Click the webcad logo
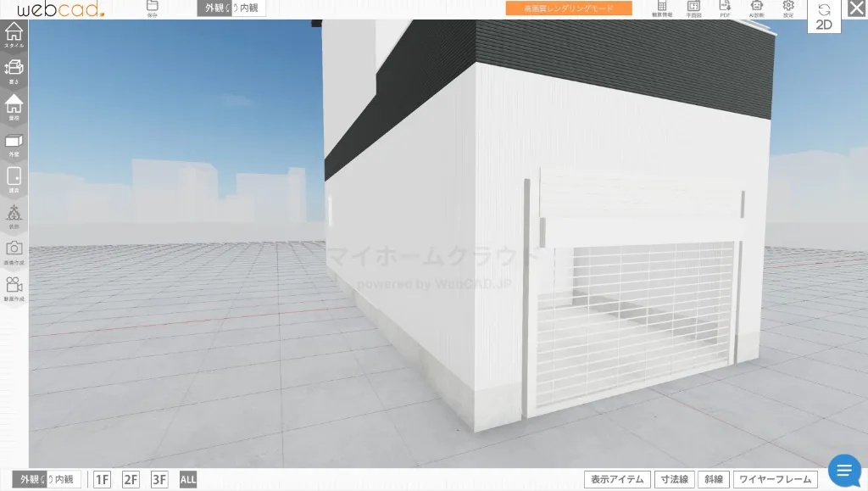 tap(60, 8)
